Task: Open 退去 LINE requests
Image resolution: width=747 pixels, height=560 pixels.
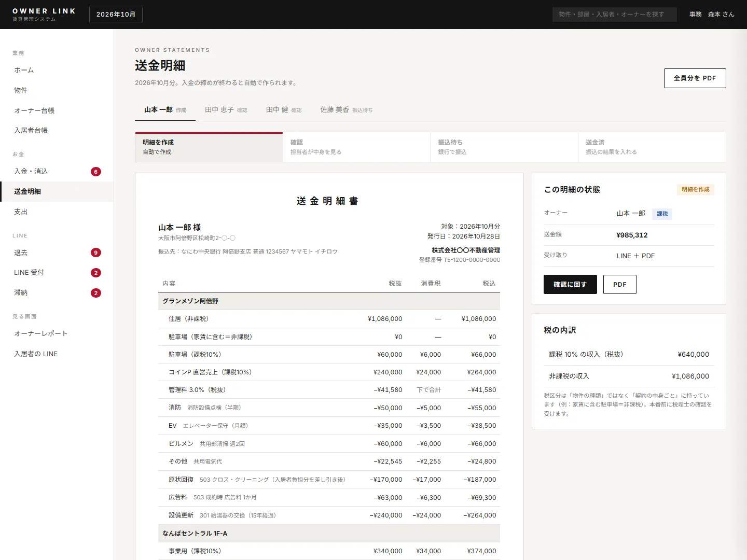Action: pos(57,253)
